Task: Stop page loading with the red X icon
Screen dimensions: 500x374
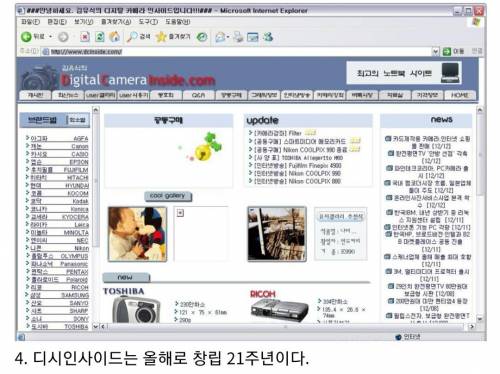Action: 85,37
